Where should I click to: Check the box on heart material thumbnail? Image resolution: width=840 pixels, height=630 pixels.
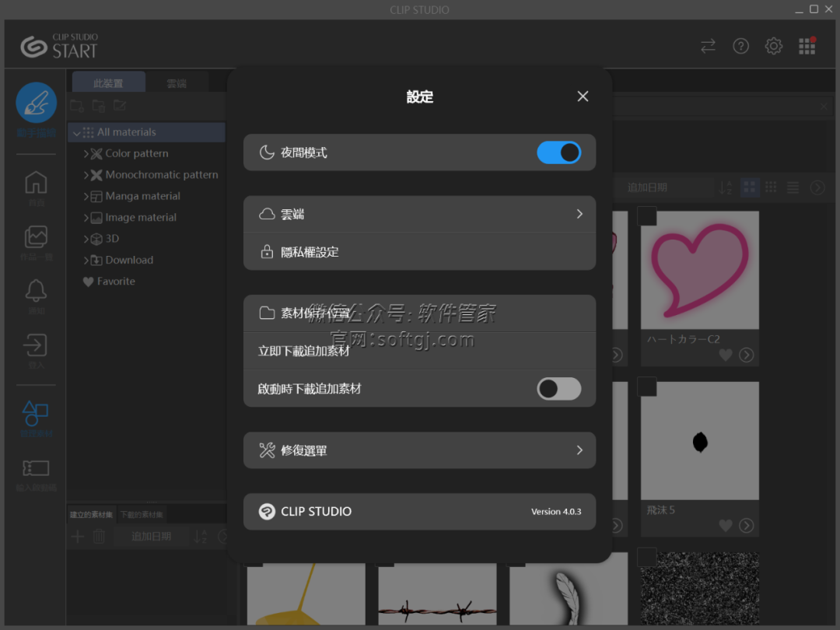pos(647,216)
